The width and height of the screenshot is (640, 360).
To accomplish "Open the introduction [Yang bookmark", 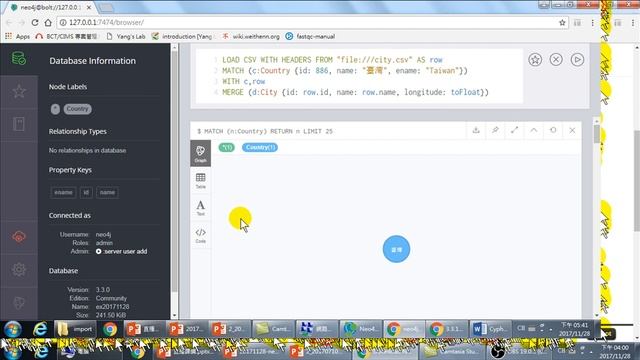I will click(x=182, y=36).
